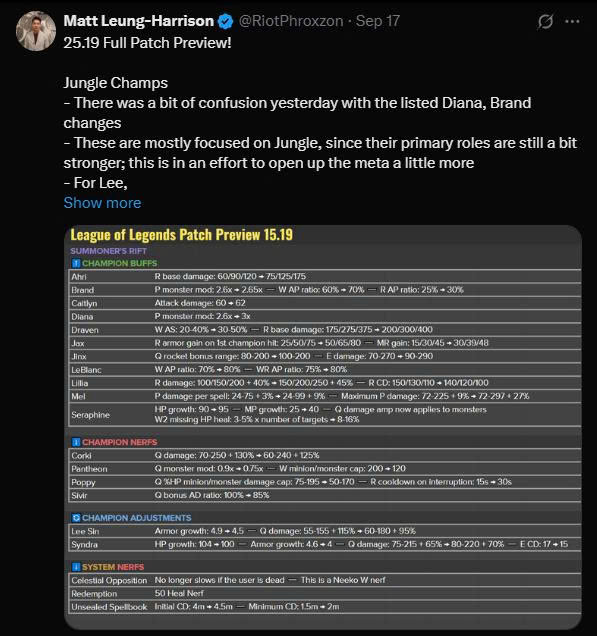Click the Champion Nerfs section icon
The height and width of the screenshot is (636, 597).
(76, 442)
